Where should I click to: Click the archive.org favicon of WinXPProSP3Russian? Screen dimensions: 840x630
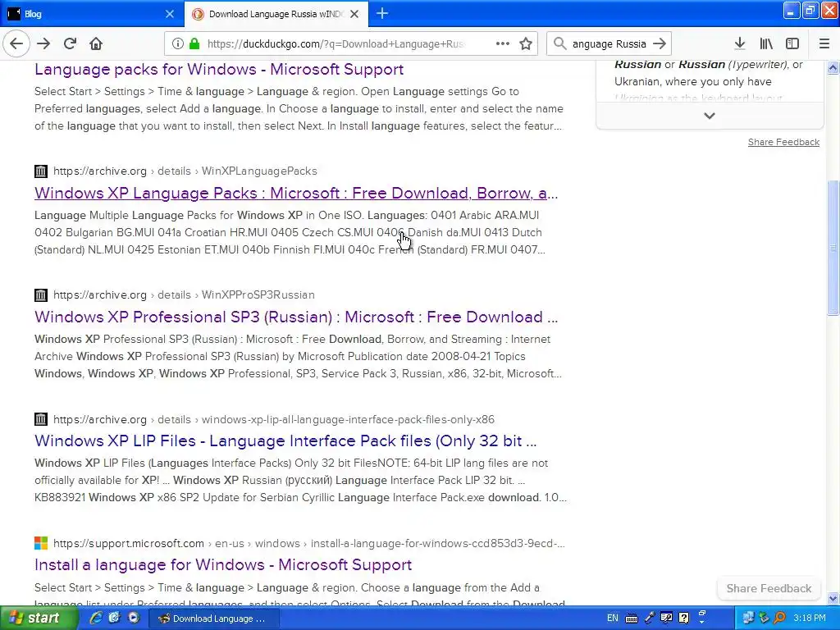[x=41, y=295]
